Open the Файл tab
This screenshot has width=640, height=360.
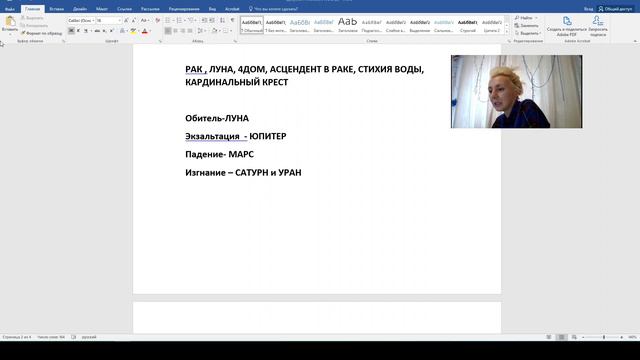click(x=10, y=9)
